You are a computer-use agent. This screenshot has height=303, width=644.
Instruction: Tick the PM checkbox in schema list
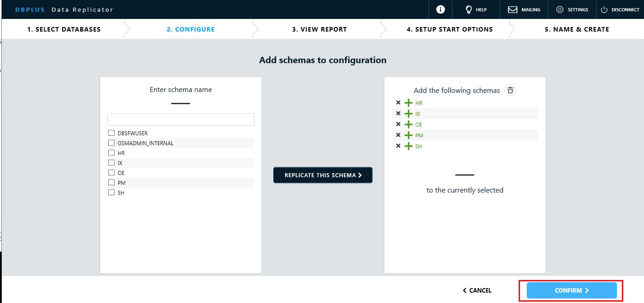tap(111, 183)
